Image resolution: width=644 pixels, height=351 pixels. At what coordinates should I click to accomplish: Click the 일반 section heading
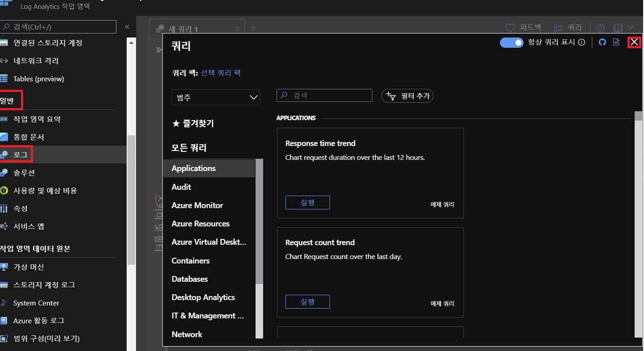7,101
